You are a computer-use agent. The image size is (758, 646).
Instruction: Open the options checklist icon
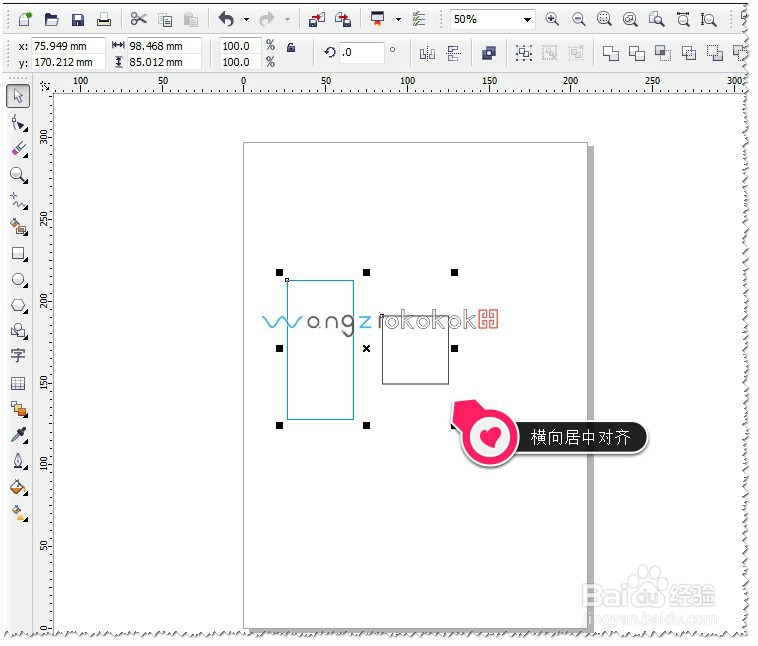coord(419,19)
